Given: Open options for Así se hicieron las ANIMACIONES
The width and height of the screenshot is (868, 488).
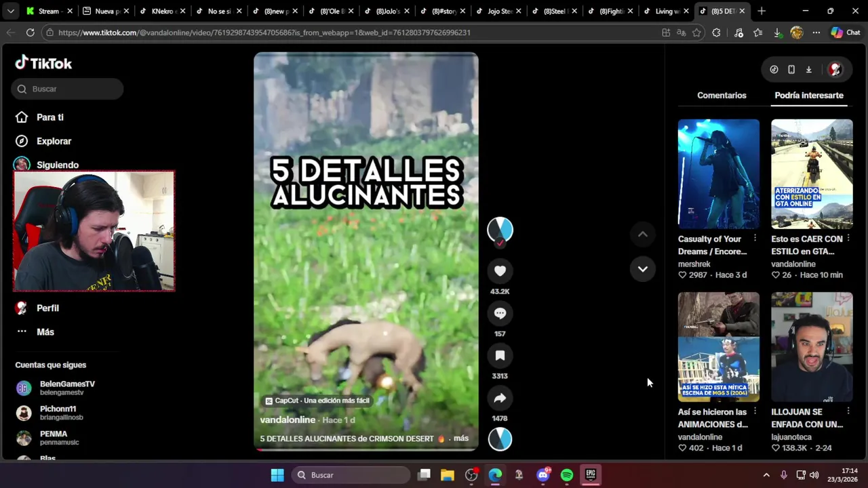Looking at the screenshot, I should click(x=755, y=411).
